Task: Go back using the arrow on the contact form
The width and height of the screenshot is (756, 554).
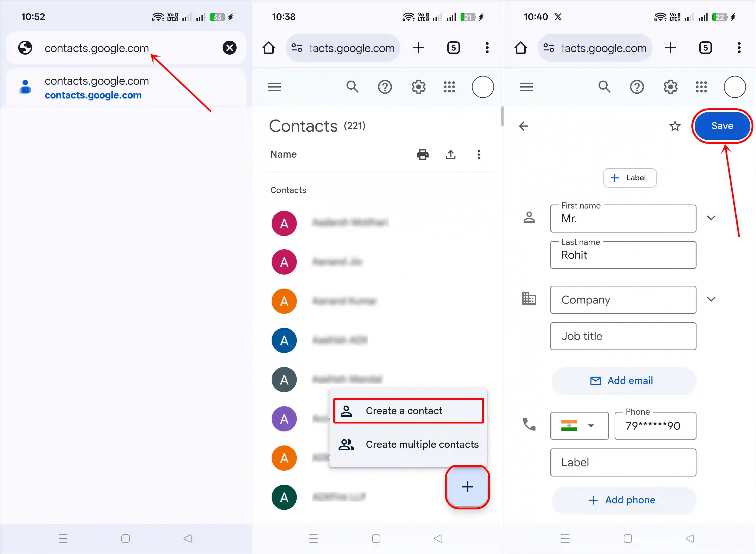Action: coord(523,126)
